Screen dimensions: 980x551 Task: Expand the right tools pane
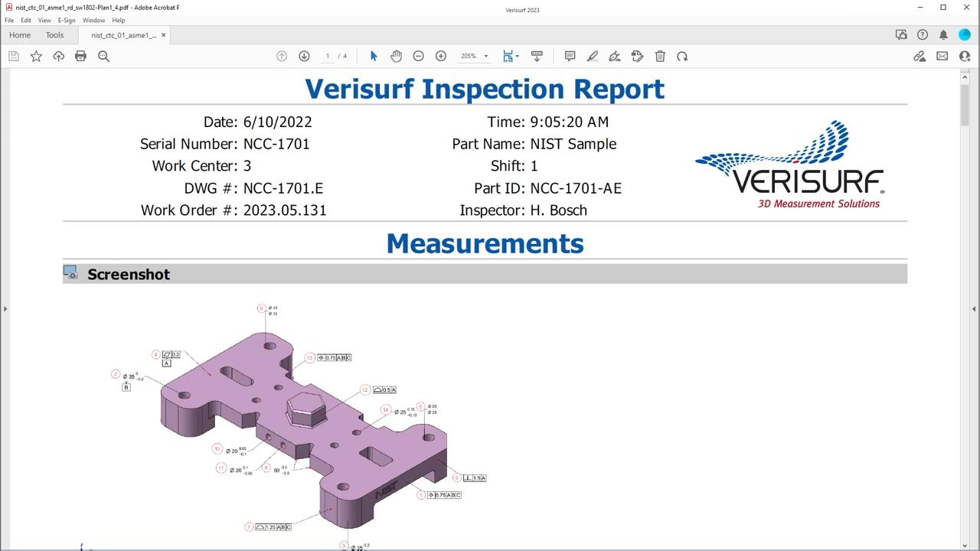coord(975,308)
